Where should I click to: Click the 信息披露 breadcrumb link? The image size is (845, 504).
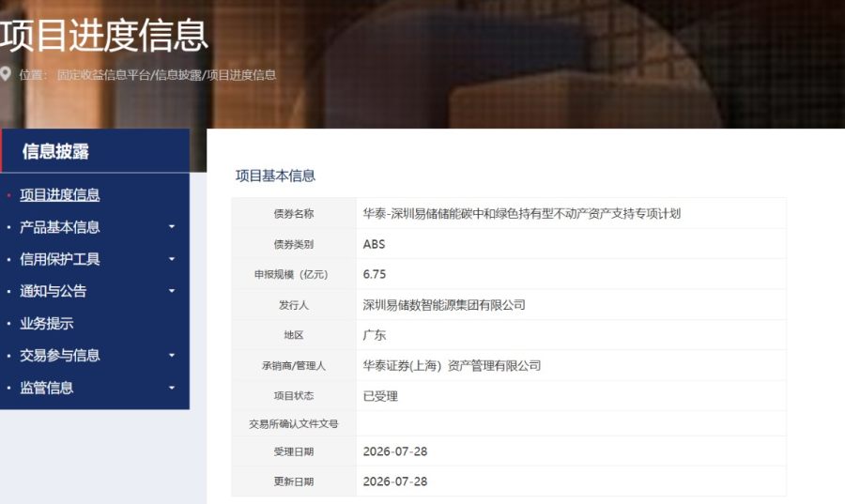(x=178, y=75)
